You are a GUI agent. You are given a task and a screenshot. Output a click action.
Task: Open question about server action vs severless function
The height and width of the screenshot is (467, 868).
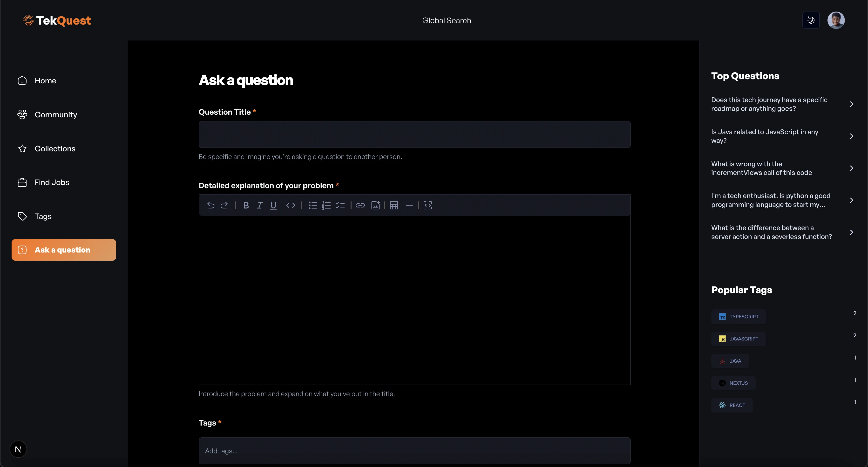point(772,232)
